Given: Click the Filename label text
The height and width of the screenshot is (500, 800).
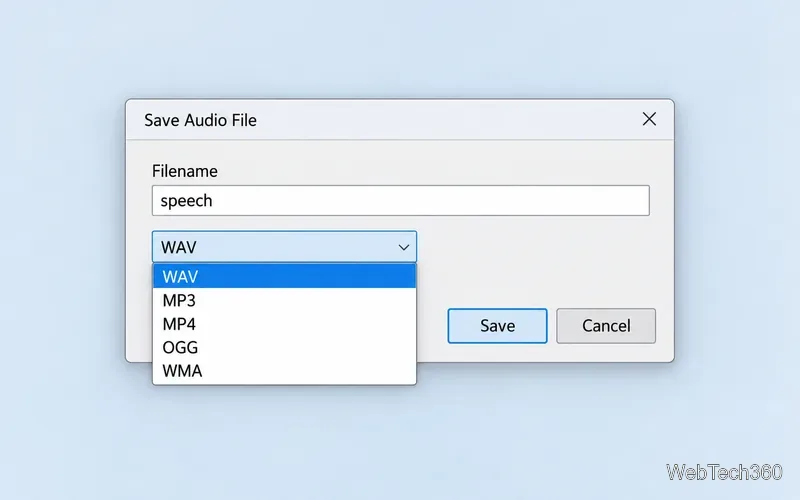Looking at the screenshot, I should (x=185, y=171).
